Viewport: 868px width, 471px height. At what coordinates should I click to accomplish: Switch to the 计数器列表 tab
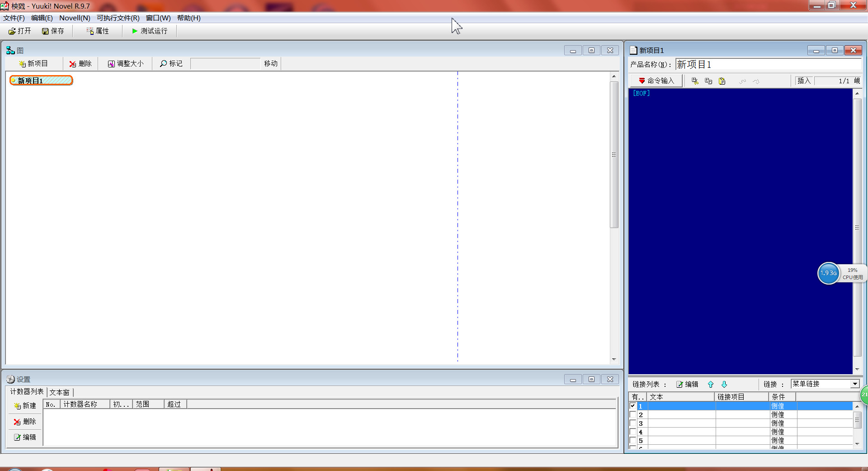[x=27, y=392]
